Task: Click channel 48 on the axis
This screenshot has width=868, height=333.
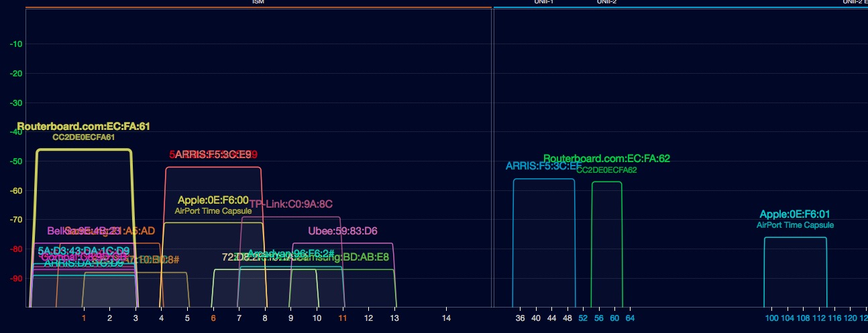Action: tap(567, 318)
